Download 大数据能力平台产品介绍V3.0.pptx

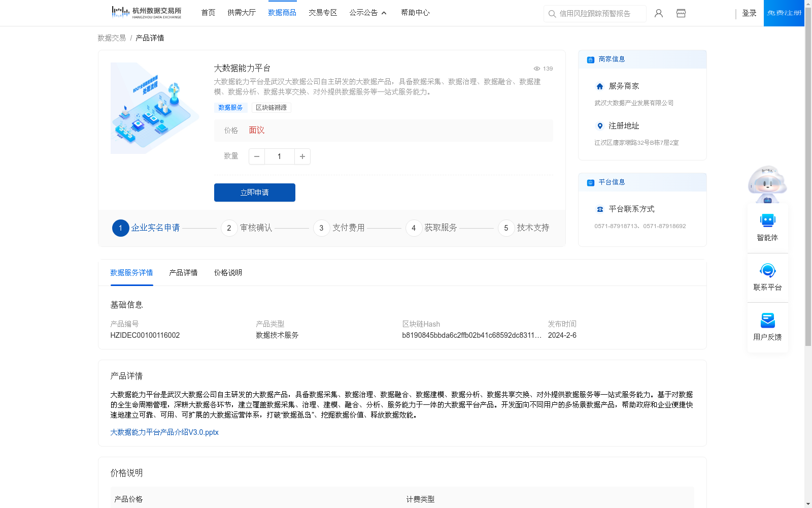coord(164,432)
